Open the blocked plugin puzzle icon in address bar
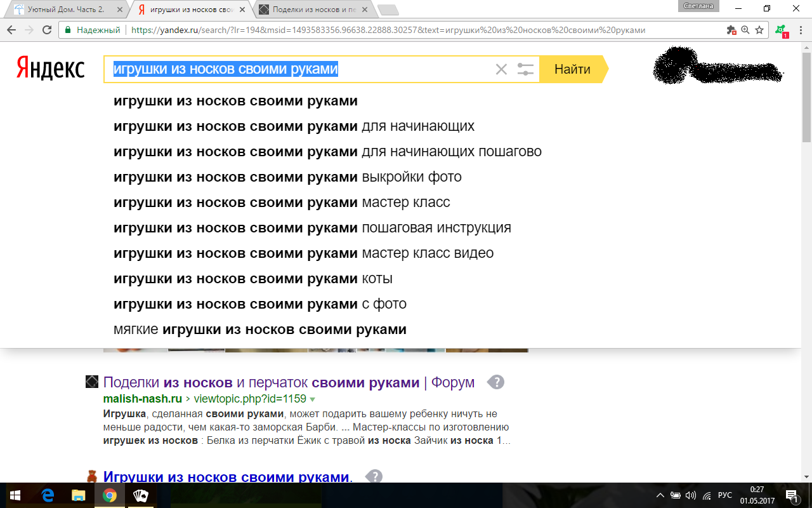The height and width of the screenshot is (508, 812). [731, 30]
